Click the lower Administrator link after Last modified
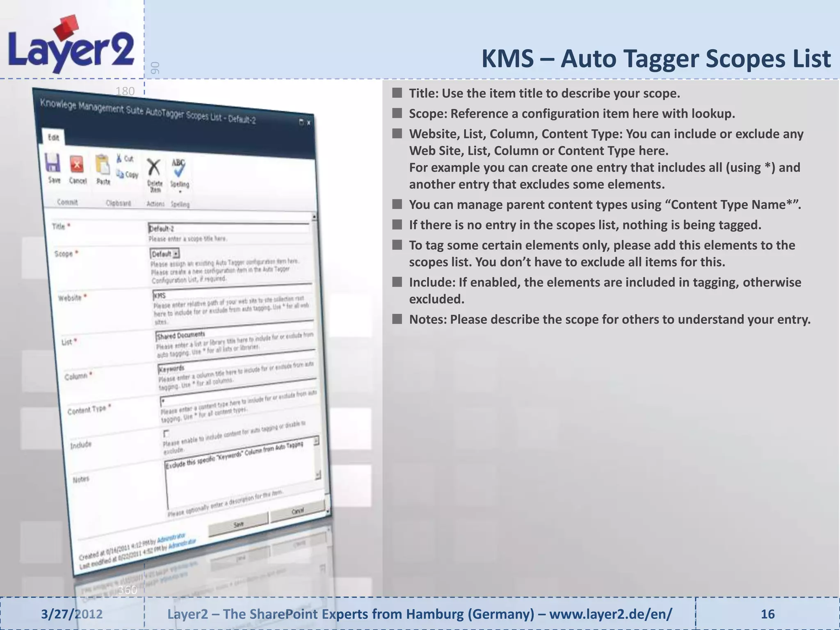Image resolution: width=840 pixels, height=630 pixels. coord(182,544)
